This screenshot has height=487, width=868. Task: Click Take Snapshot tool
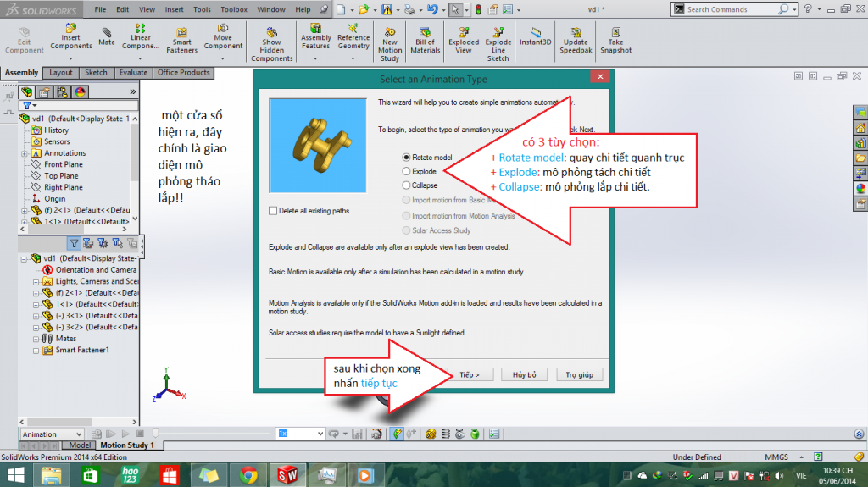tap(615, 40)
